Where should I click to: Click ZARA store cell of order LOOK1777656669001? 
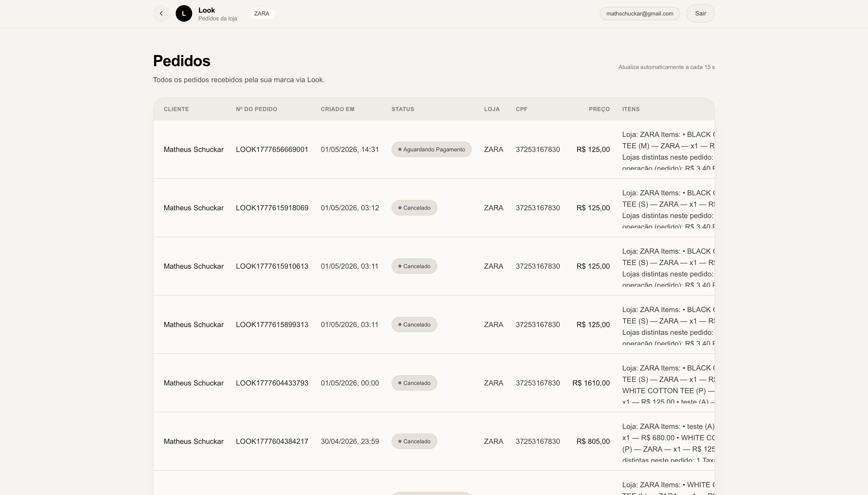(493, 150)
